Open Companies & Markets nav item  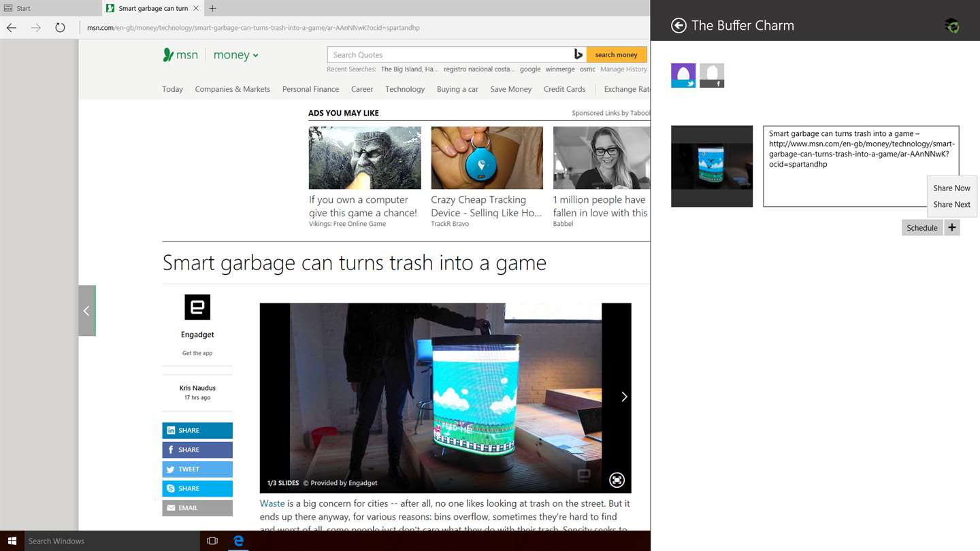[x=232, y=89]
